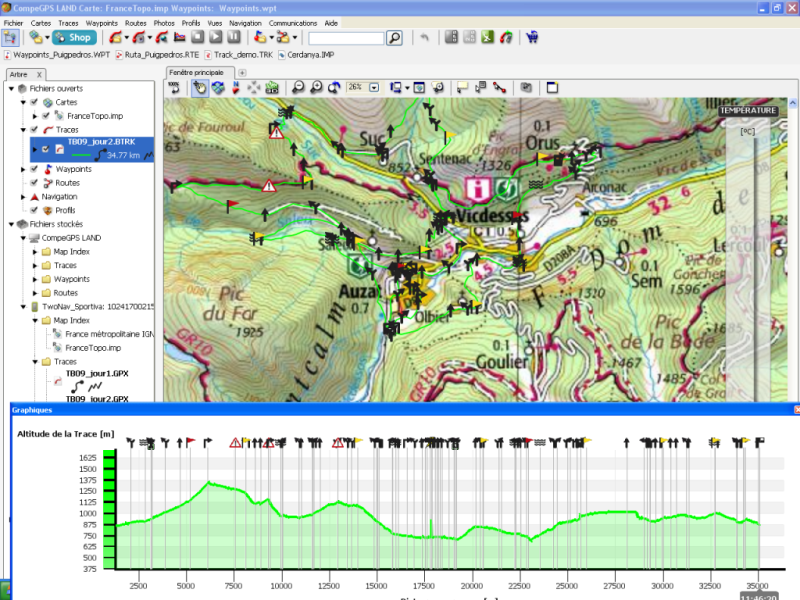Open the 26% zoom level dropdown
Image resolution: width=800 pixels, height=600 pixels.
(374, 88)
